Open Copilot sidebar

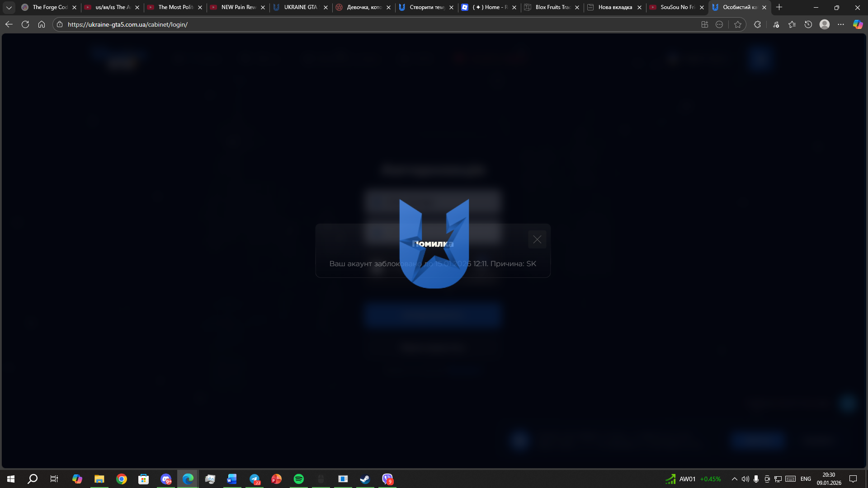pos(858,24)
